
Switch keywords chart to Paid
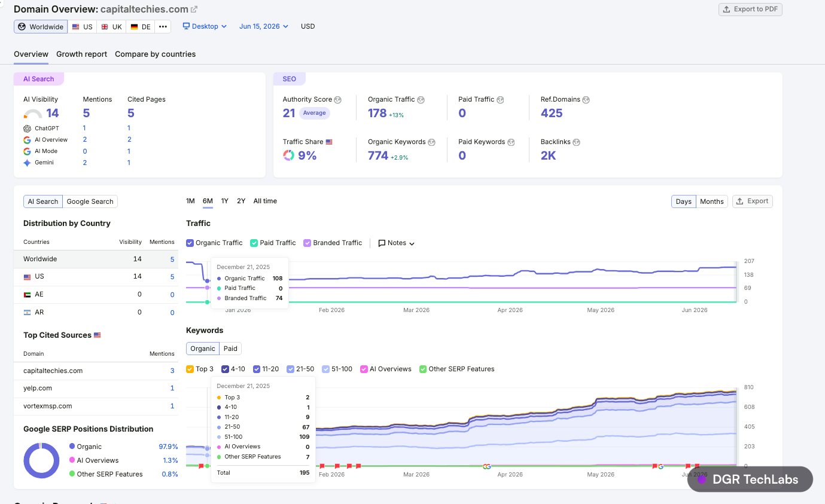point(230,349)
